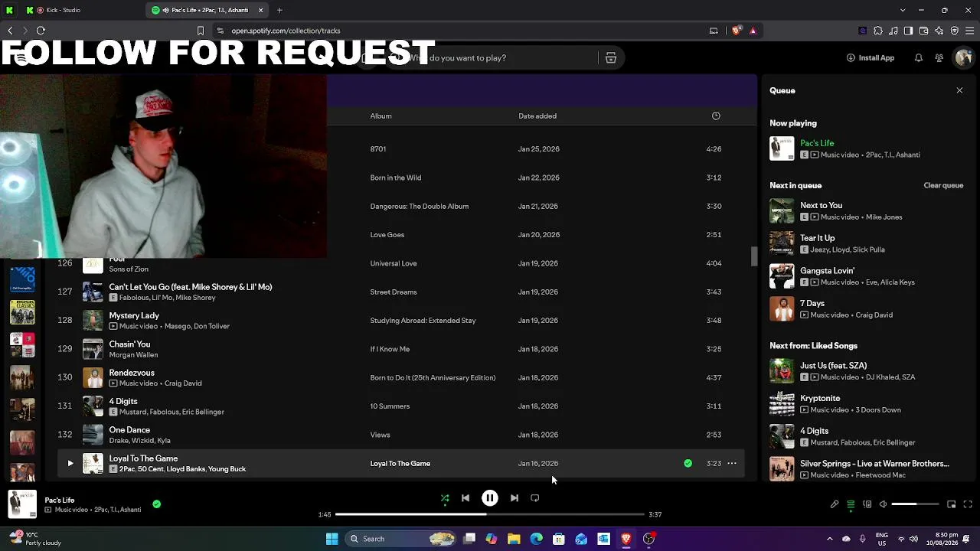Switch to the Kick - Studio browser tab
This screenshot has height=551, width=980.
pos(83,10)
